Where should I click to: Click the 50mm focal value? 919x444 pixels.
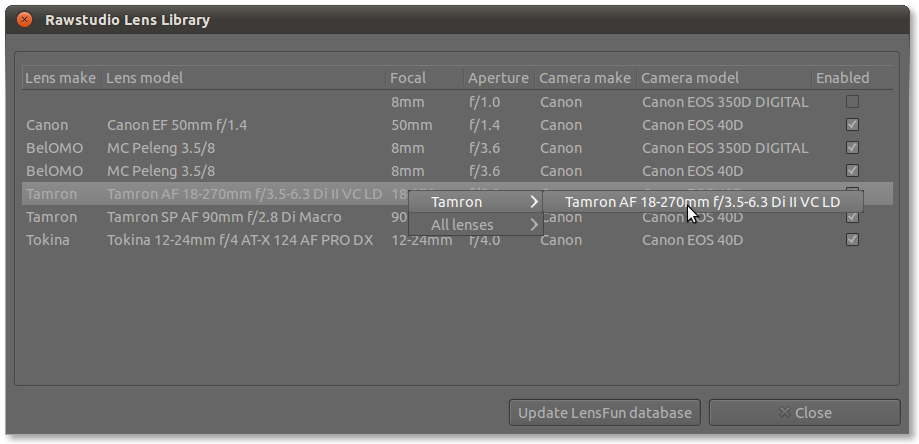(412, 125)
